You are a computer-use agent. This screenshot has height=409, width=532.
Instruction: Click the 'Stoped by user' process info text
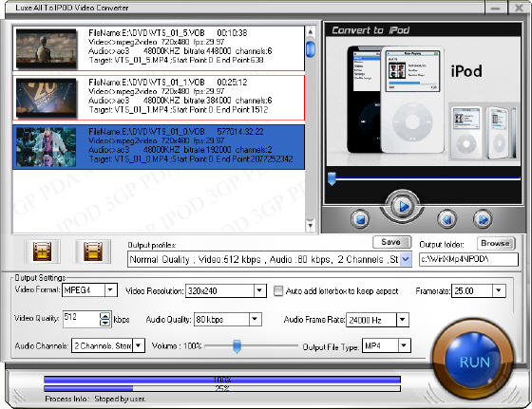pos(120,399)
